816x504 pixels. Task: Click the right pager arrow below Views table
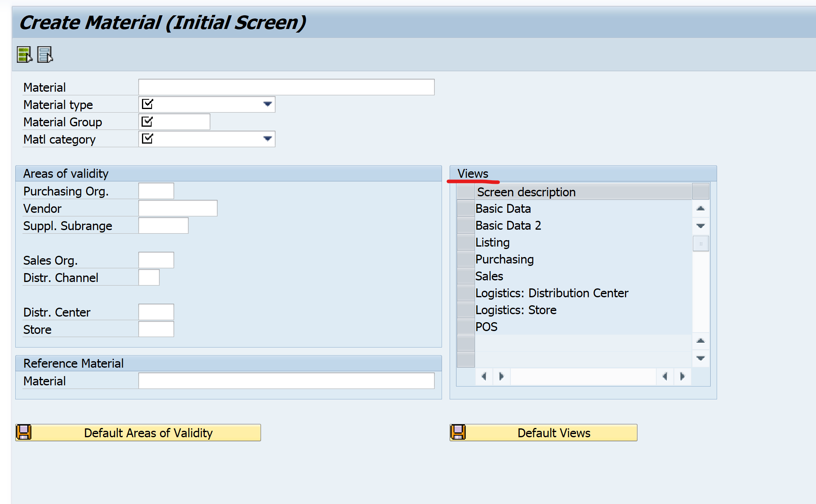501,376
